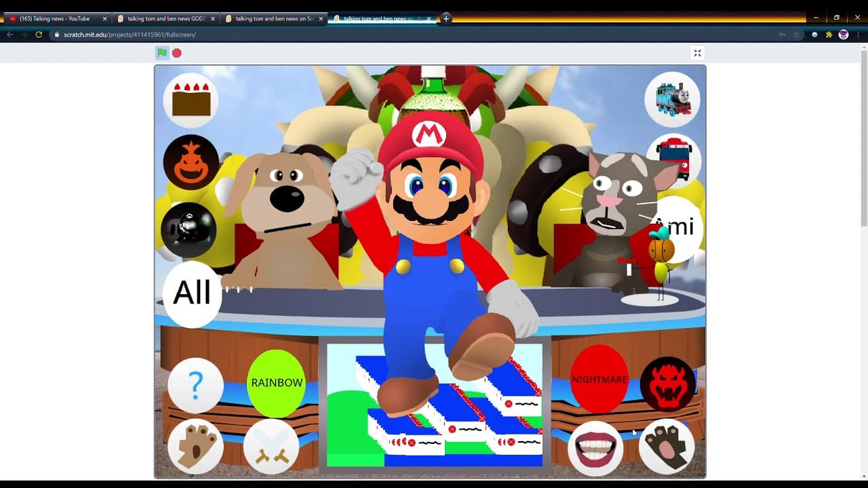Image resolution: width=868 pixels, height=488 pixels.
Task: Open the browser extensions puzzle icon
Action: click(x=829, y=35)
